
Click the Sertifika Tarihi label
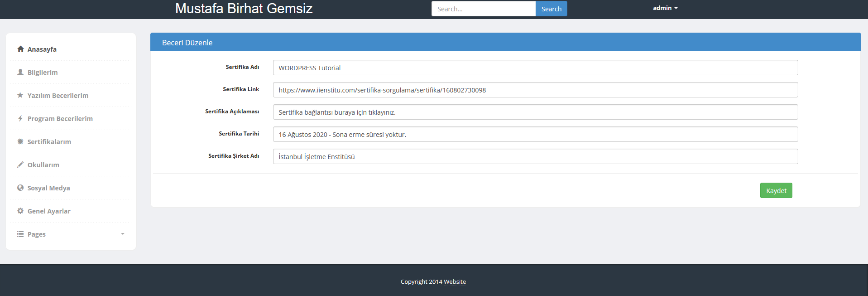[239, 134]
